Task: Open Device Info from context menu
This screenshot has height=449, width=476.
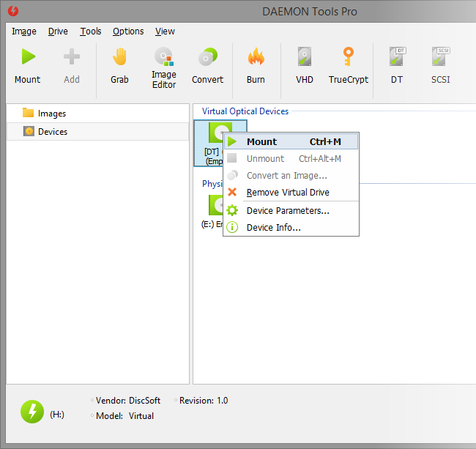Action: pyautogui.click(x=291, y=227)
